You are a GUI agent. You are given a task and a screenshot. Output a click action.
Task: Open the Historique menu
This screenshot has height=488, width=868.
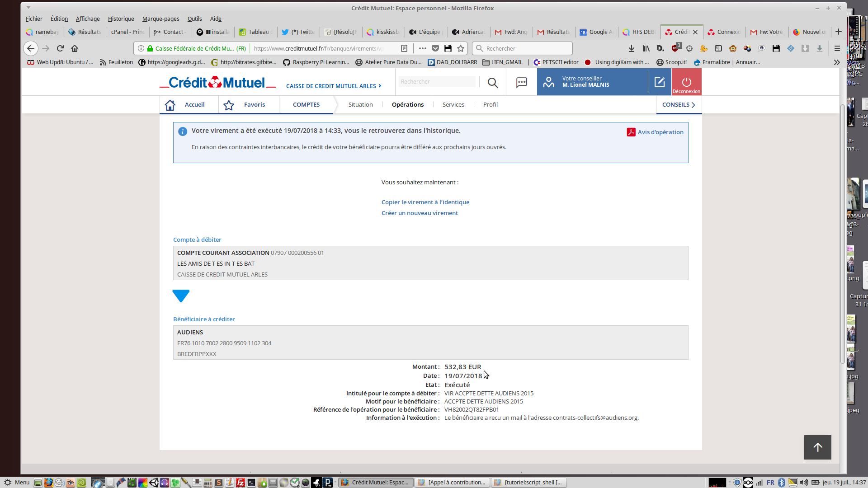[121, 19]
